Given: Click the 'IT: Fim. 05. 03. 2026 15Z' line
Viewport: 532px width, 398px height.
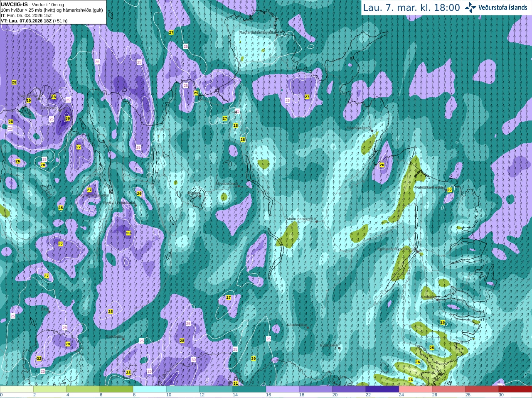Looking at the screenshot, I should tap(26, 15).
